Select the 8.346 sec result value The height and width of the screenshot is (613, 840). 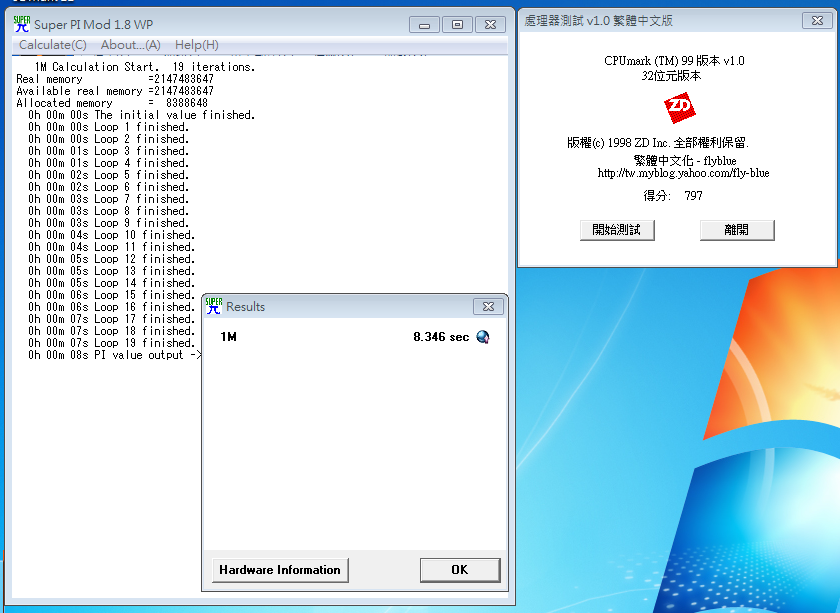[441, 337]
